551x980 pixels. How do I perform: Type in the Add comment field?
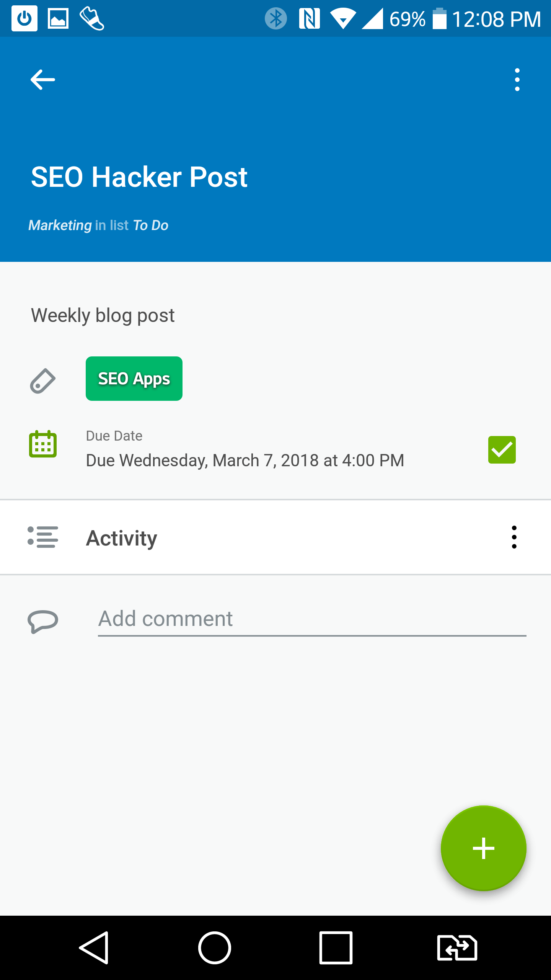[312, 619]
